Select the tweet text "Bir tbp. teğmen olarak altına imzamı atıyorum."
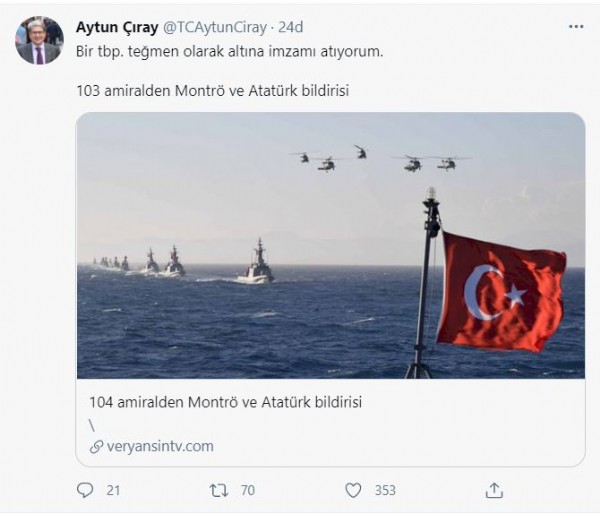Viewport: 600px width, 513px height. (230, 51)
